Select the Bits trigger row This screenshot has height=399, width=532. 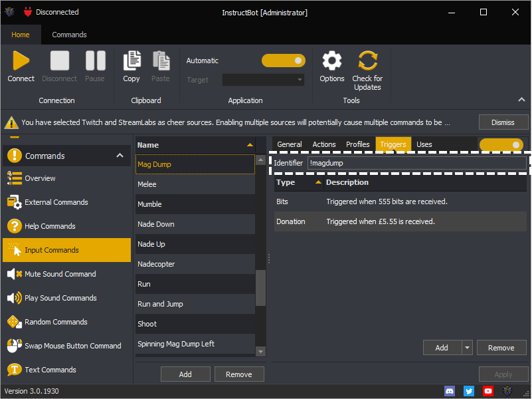click(x=400, y=201)
